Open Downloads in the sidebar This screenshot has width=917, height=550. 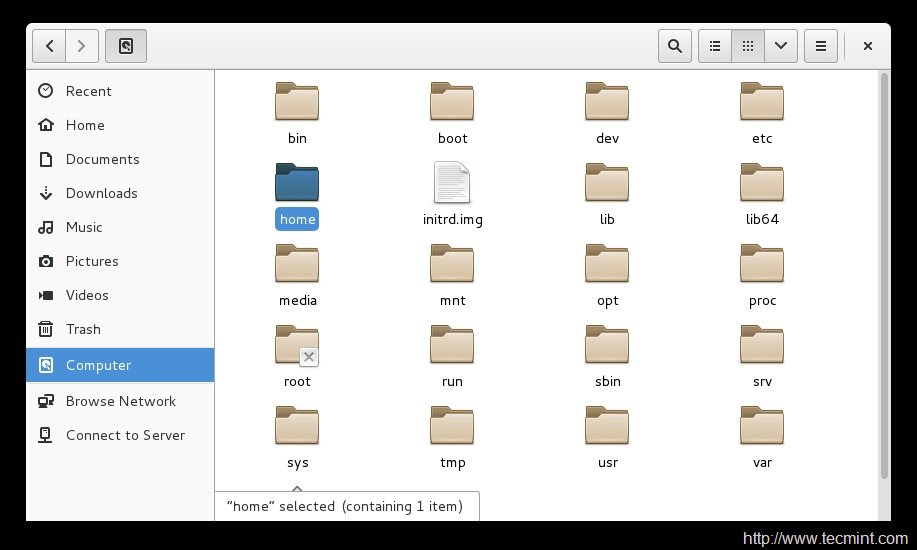coord(101,193)
